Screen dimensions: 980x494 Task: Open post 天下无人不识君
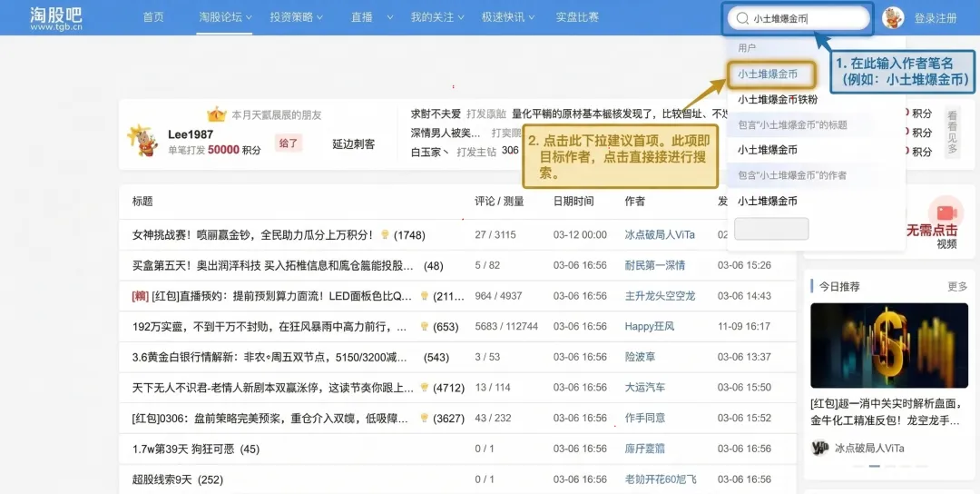point(272,388)
